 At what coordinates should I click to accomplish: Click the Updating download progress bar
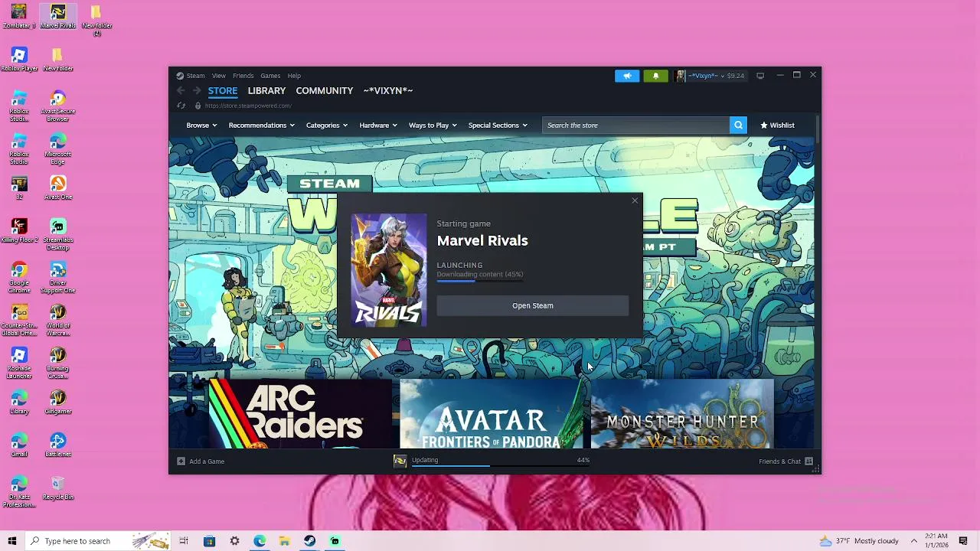(x=500, y=465)
